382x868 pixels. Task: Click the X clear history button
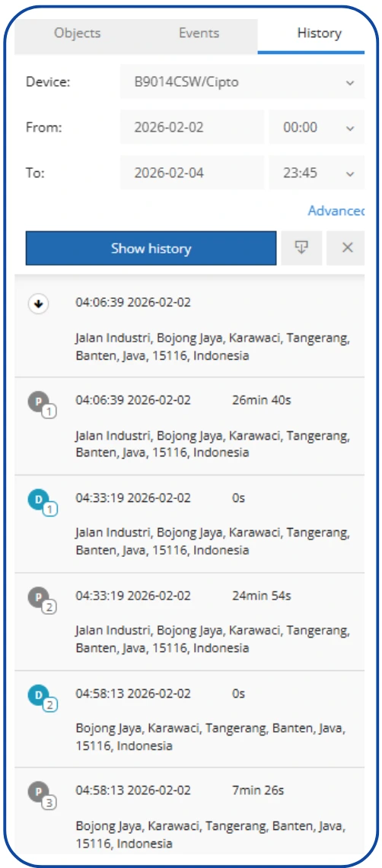346,248
